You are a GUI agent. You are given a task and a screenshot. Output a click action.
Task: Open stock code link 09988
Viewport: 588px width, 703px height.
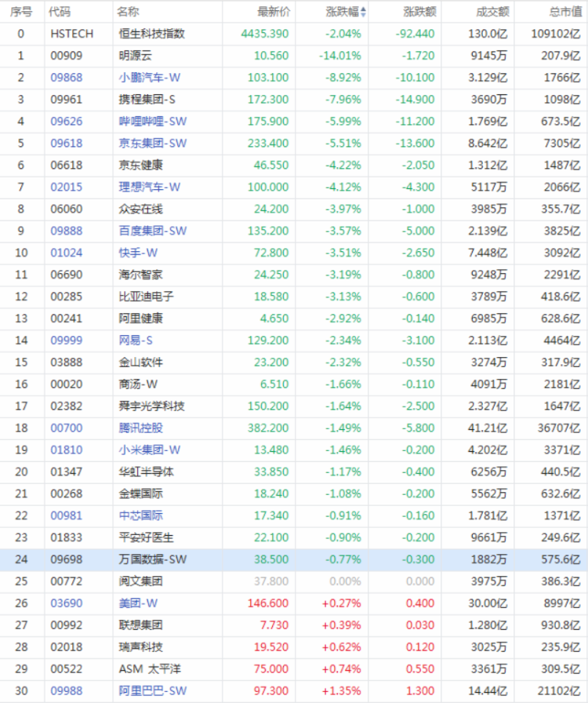pyautogui.click(x=67, y=691)
